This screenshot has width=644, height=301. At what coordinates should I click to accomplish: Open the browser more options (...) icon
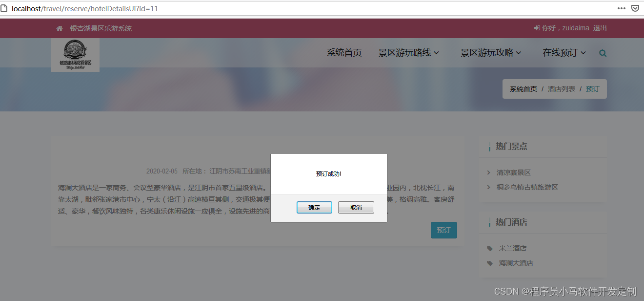622,8
